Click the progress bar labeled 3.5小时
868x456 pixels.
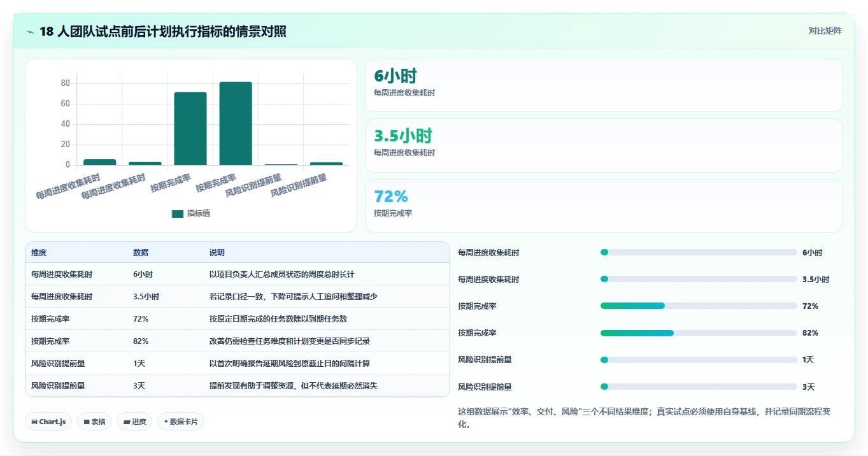pyautogui.click(x=699, y=279)
